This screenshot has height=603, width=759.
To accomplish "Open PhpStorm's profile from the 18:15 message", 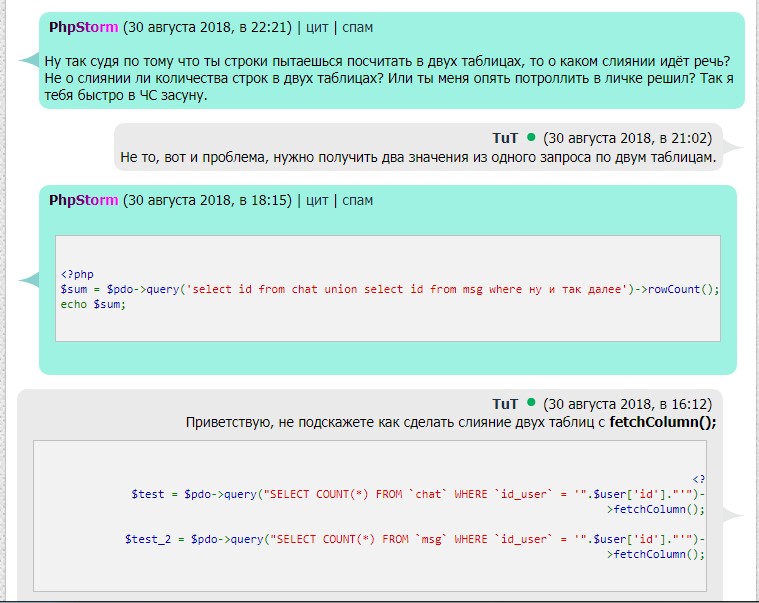I will 83,200.
